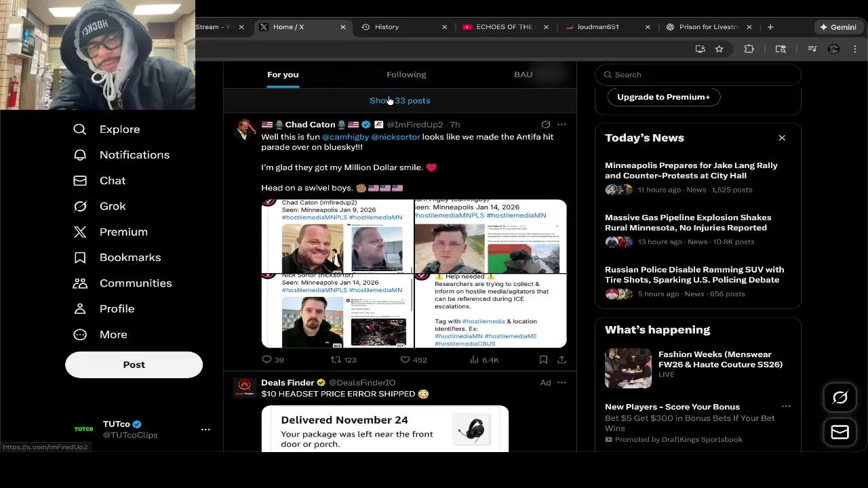The width and height of the screenshot is (868, 488).
Task: Open Deals Finder ad options dots
Action: pos(561,383)
